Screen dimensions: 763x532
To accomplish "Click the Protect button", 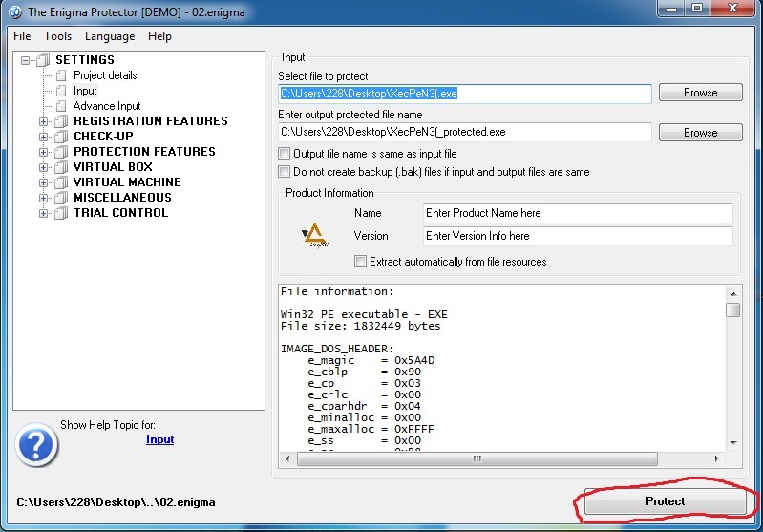I will point(666,501).
